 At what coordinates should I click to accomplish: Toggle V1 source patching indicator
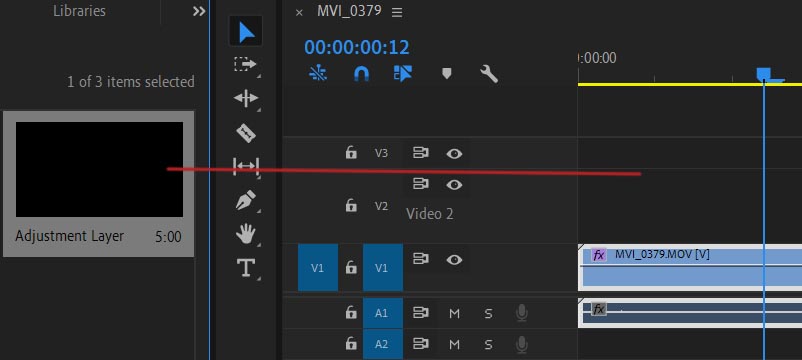click(318, 267)
